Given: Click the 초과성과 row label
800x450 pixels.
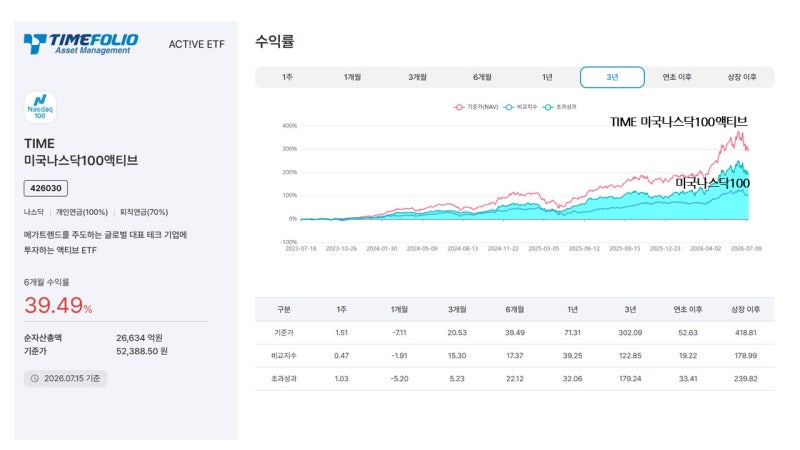Looking at the screenshot, I should (x=284, y=379).
